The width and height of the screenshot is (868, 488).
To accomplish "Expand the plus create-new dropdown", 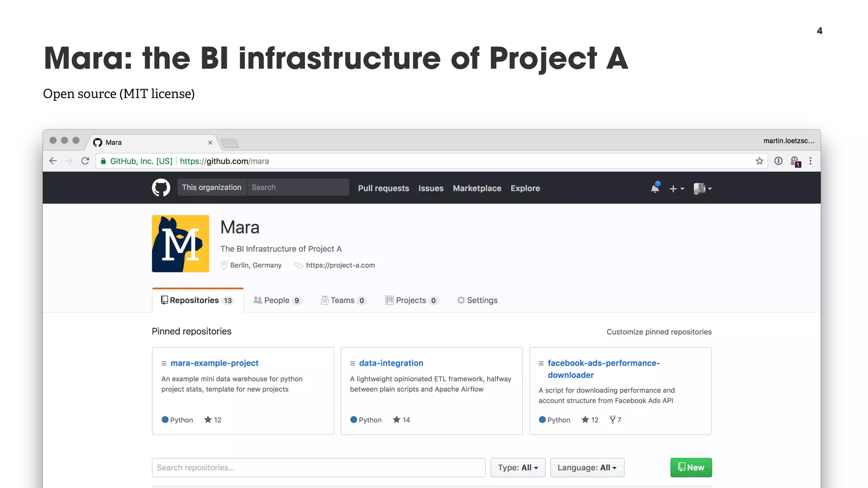I will 676,189.
